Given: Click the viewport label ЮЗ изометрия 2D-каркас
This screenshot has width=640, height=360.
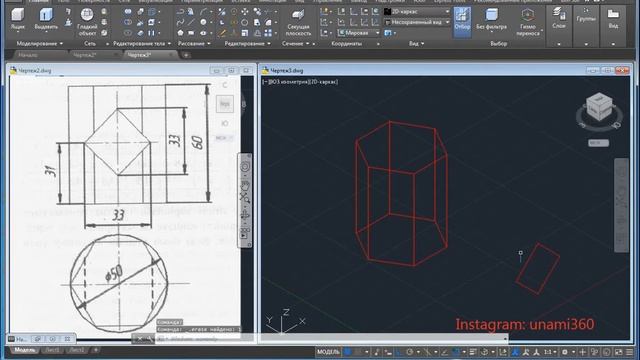Looking at the screenshot, I should click(300, 82).
